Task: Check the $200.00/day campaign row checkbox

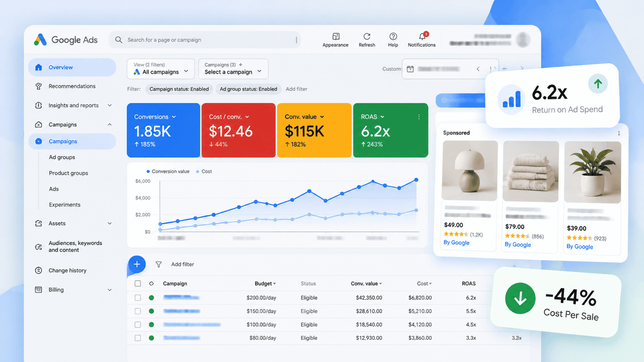Action: 138,298
